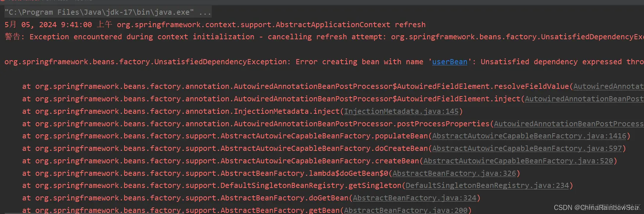The image size is (644, 214).
Task: Click the UnsatisfiedDependencyException error message text
Action: click(324, 62)
